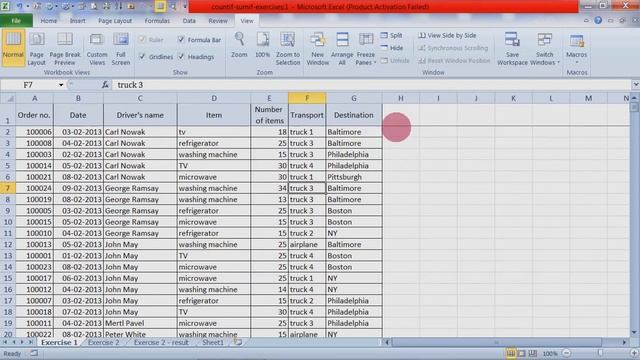
Task: Select row 12 header
Action: 8,244
